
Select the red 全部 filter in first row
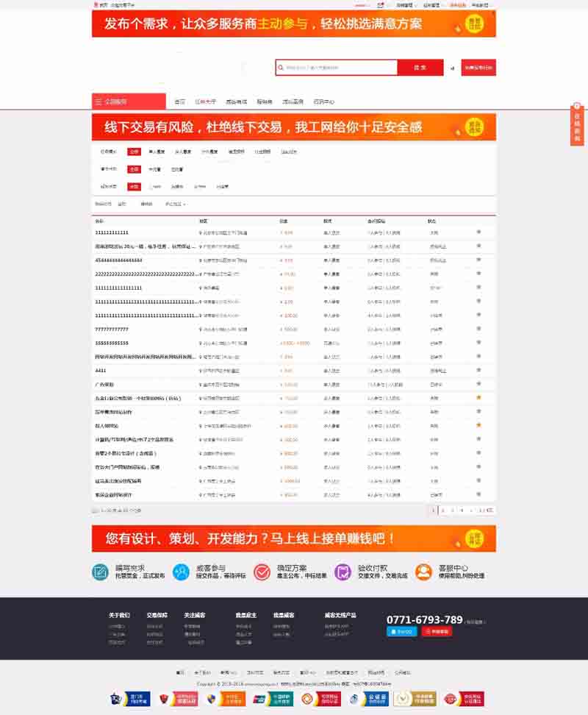[x=134, y=152]
